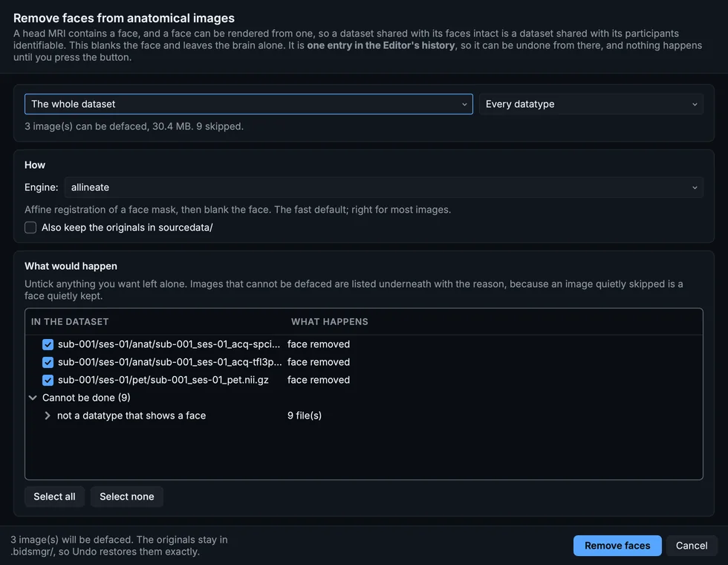Click the 'IN THE DATASET' column header

pos(70,321)
